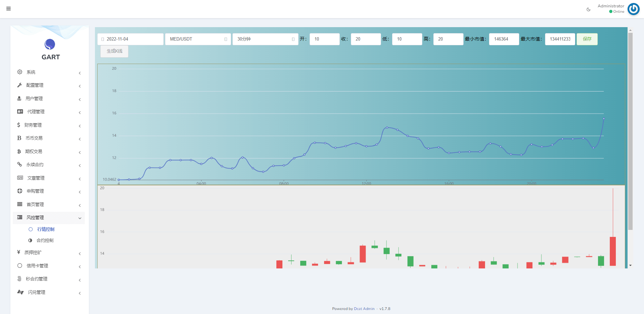Click the Administrator name text
Viewport: 644px width, 314px height.
pyautogui.click(x=611, y=6)
